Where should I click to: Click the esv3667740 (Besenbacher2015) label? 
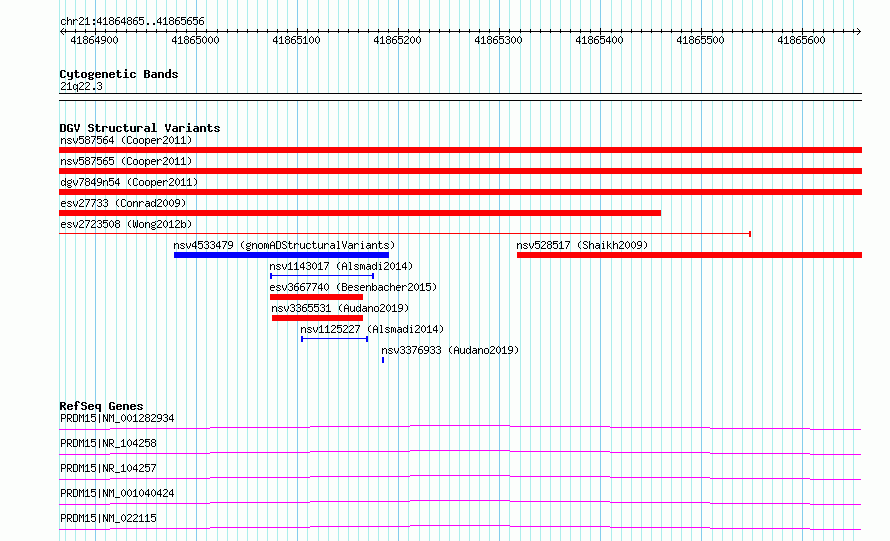(353, 287)
